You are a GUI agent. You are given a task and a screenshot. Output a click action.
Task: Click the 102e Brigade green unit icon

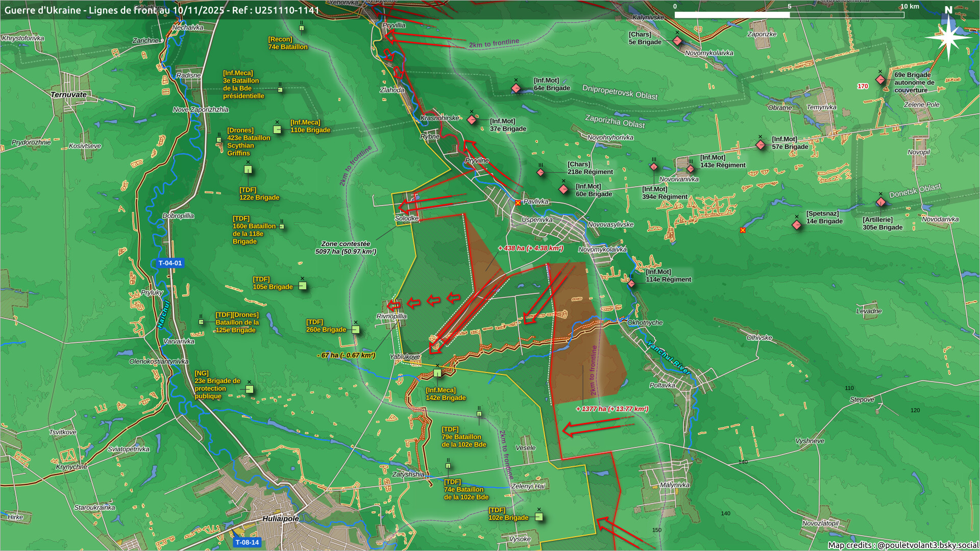pos(538,517)
